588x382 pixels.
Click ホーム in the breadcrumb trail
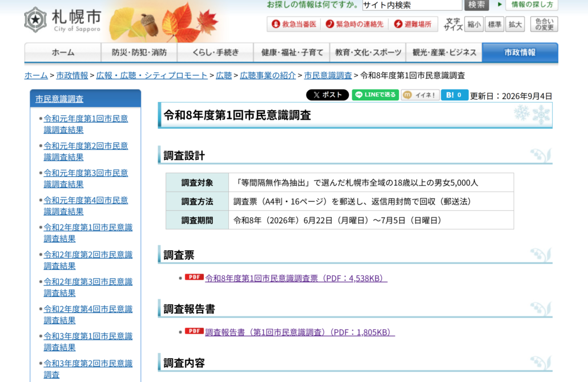(36, 75)
